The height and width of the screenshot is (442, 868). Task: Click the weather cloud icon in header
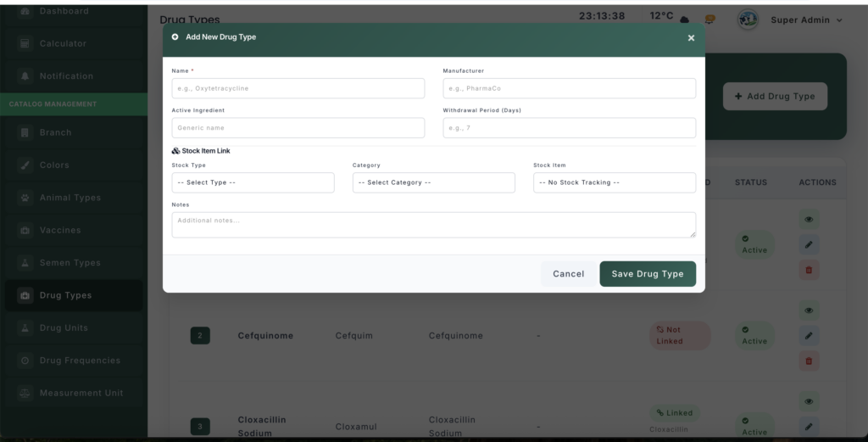pyautogui.click(x=684, y=20)
